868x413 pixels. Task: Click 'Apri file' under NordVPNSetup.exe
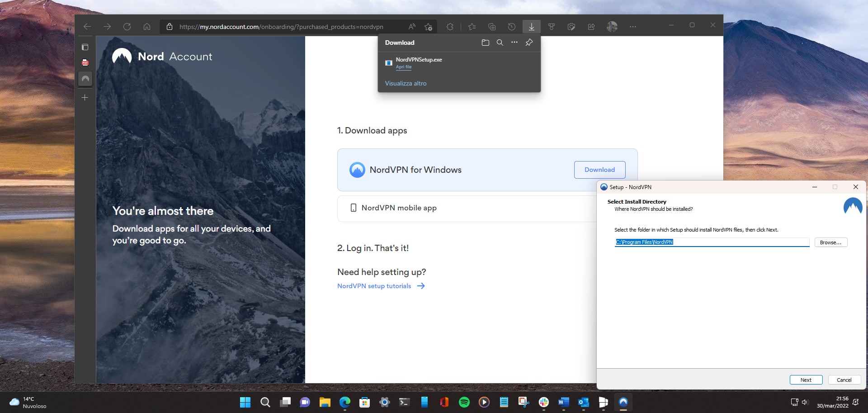404,67
